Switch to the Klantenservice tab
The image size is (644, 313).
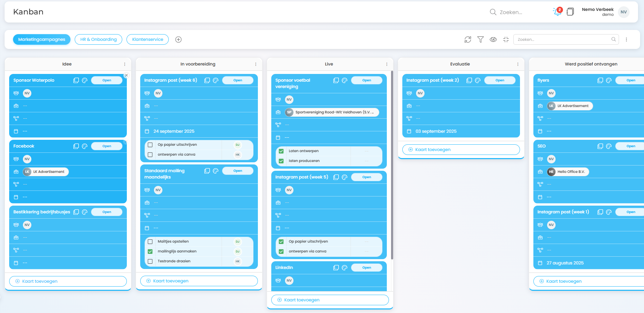coord(148,39)
